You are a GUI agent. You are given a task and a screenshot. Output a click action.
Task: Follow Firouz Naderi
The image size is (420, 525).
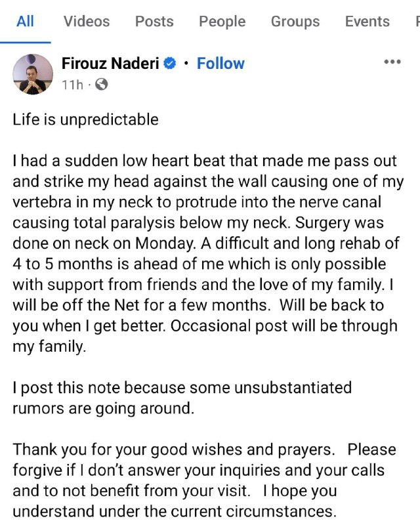tap(220, 63)
